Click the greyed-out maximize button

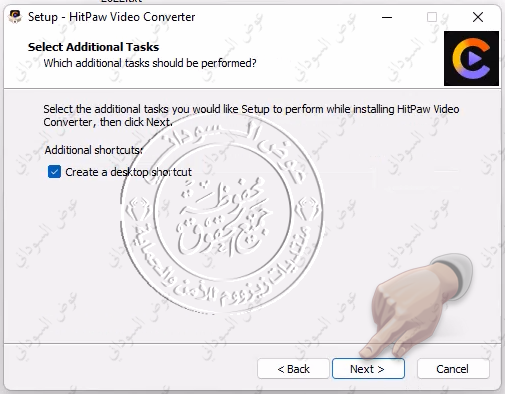click(432, 17)
